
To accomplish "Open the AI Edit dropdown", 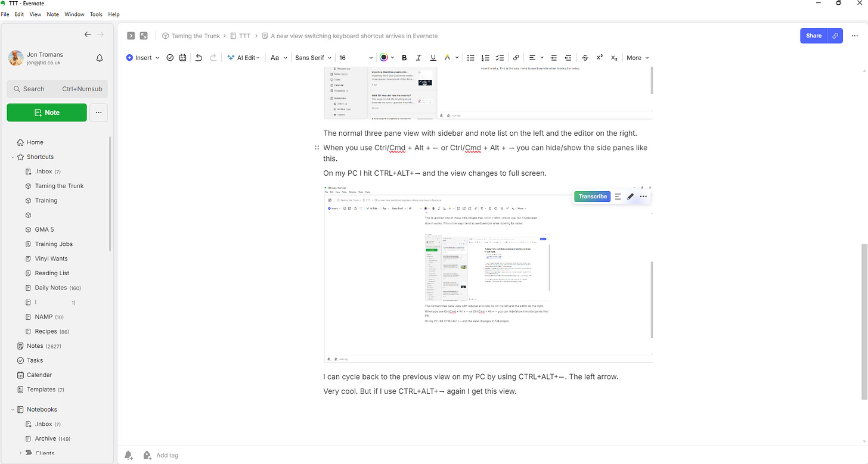I will [243, 58].
